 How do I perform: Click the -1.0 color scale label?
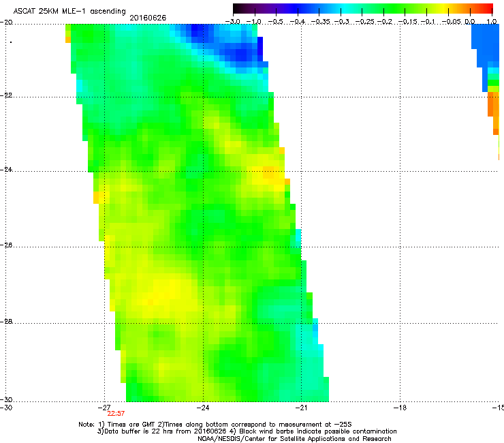coord(254,22)
